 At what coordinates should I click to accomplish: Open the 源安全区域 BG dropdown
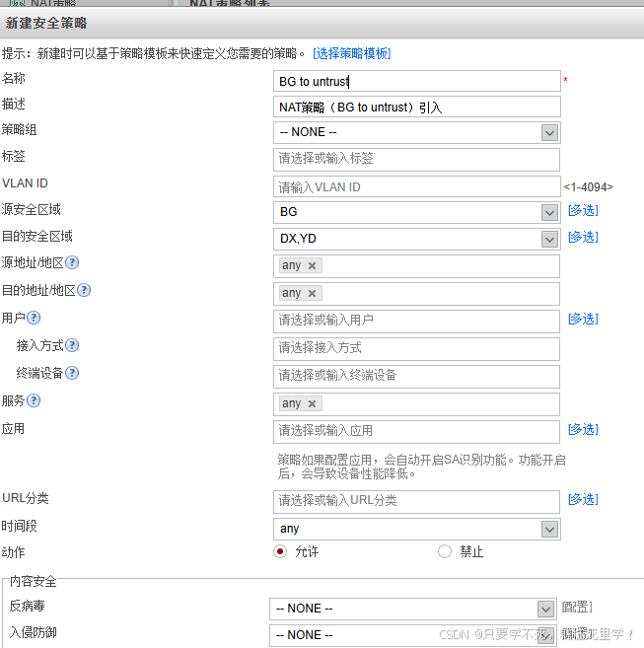(x=416, y=212)
